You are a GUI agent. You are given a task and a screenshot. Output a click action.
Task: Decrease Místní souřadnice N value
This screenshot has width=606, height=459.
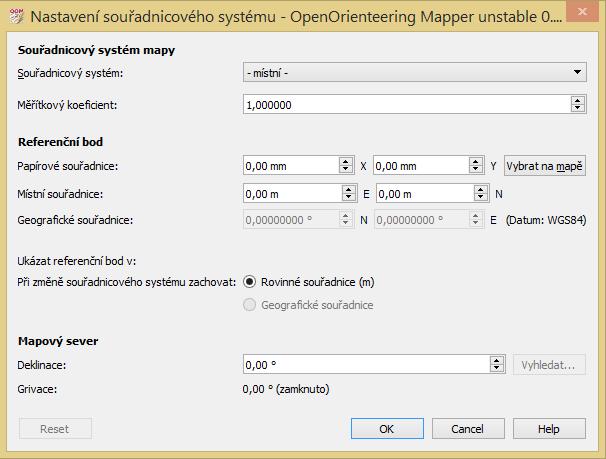click(x=481, y=197)
